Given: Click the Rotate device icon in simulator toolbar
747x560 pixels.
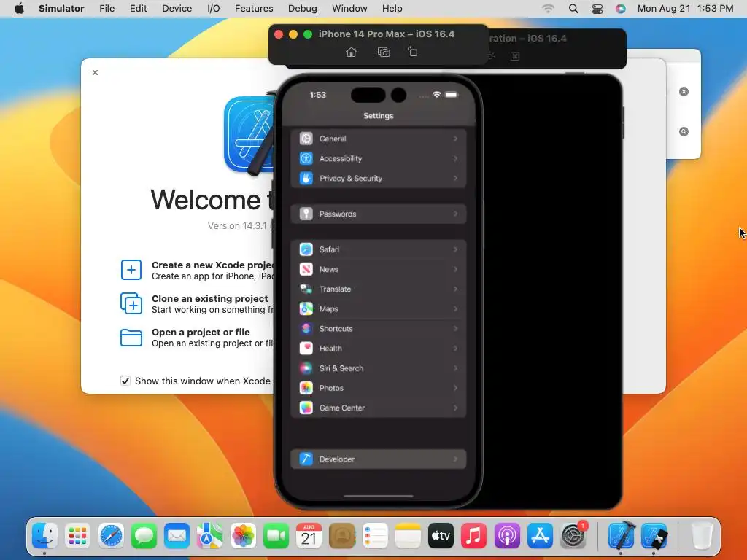Looking at the screenshot, I should tap(413, 52).
